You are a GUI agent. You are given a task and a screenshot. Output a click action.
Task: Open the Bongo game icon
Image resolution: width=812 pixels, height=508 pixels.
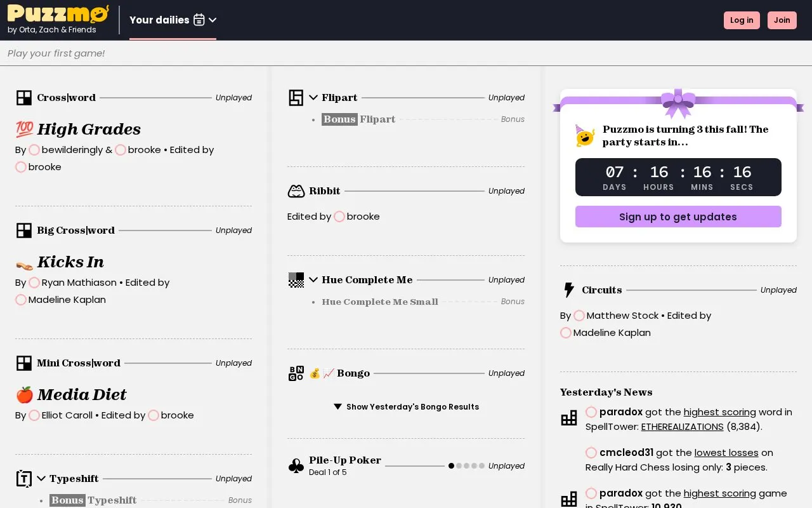coord(296,373)
